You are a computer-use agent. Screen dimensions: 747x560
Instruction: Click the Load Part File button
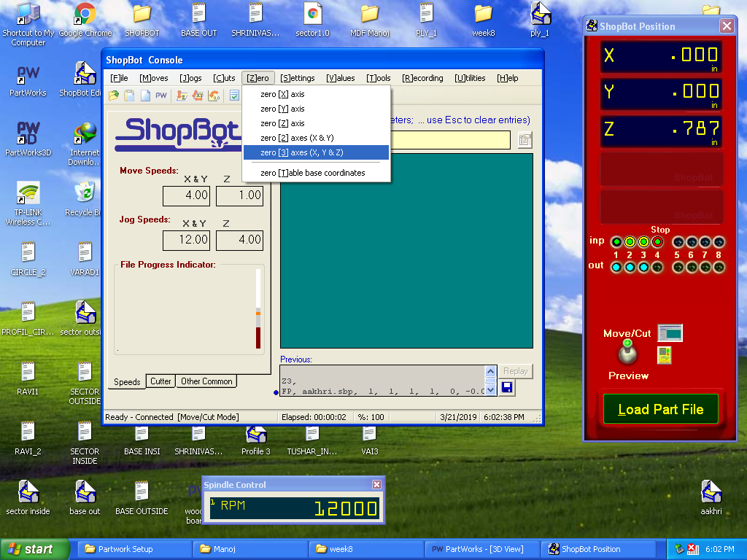click(x=660, y=409)
